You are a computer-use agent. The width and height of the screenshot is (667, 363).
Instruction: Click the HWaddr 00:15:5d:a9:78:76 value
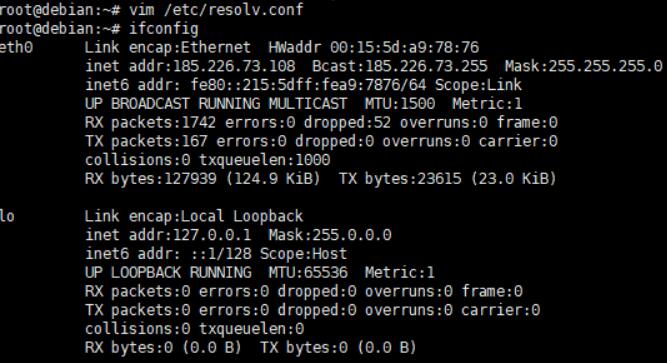(x=373, y=47)
